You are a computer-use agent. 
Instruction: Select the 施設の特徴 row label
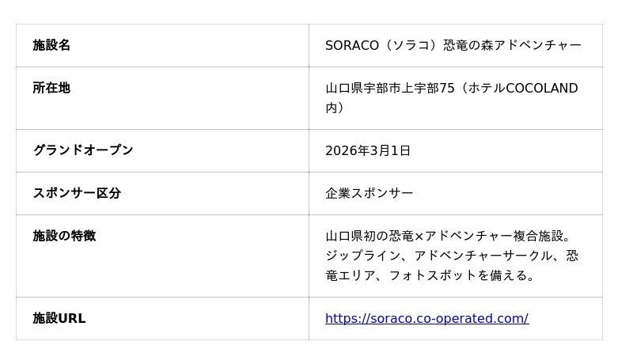[x=64, y=236]
